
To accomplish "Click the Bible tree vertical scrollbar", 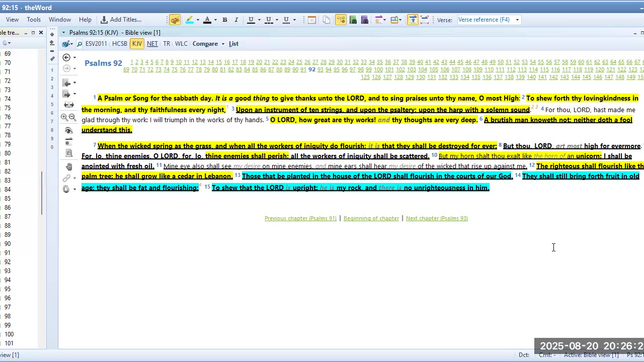I will 42,194.
